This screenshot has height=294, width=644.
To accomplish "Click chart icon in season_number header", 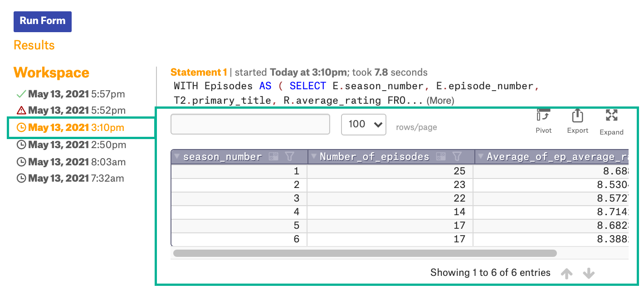I will pyautogui.click(x=273, y=157).
